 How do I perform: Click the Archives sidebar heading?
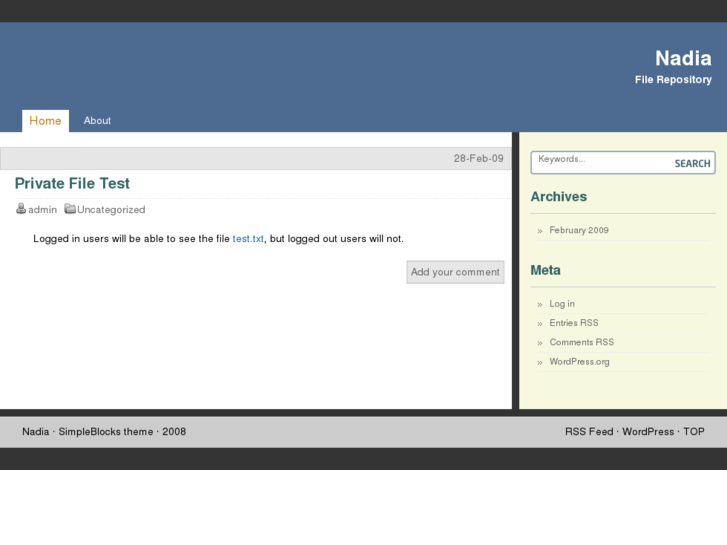559,197
